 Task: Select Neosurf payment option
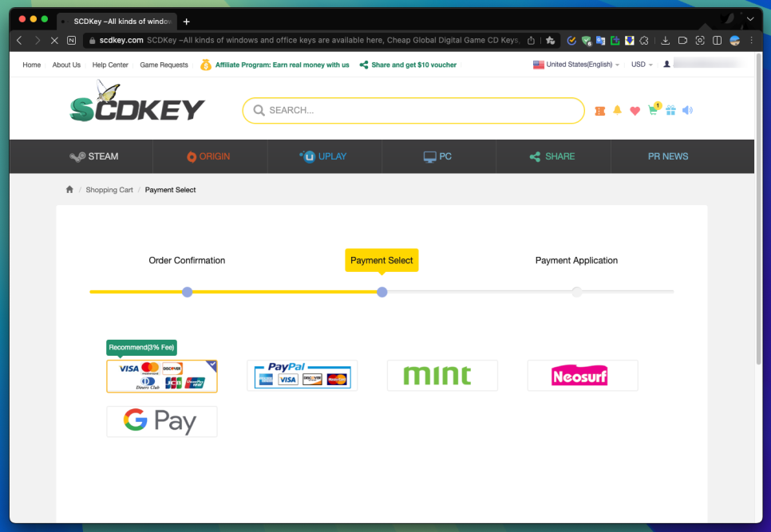coord(582,376)
